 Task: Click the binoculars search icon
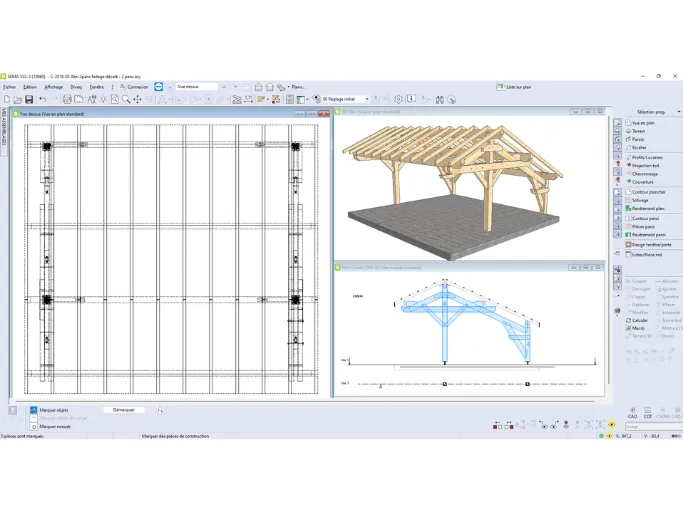click(440, 100)
